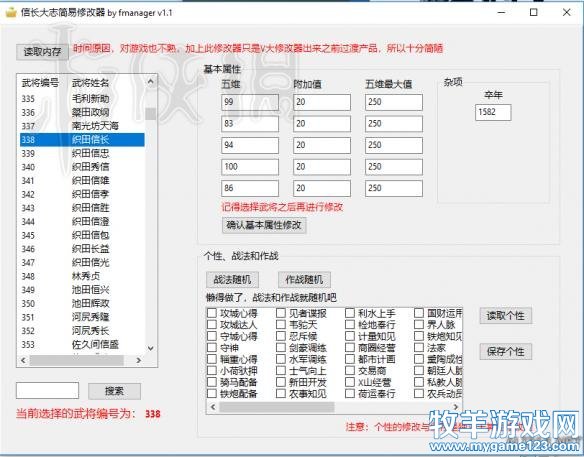Image resolution: width=584 pixels, height=457 pixels.
Task: Select general 346 织田长益
Action: pyautogui.click(x=82, y=249)
